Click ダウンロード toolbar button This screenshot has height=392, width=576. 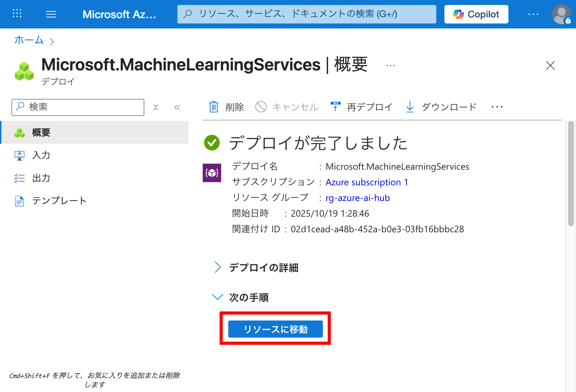click(441, 107)
